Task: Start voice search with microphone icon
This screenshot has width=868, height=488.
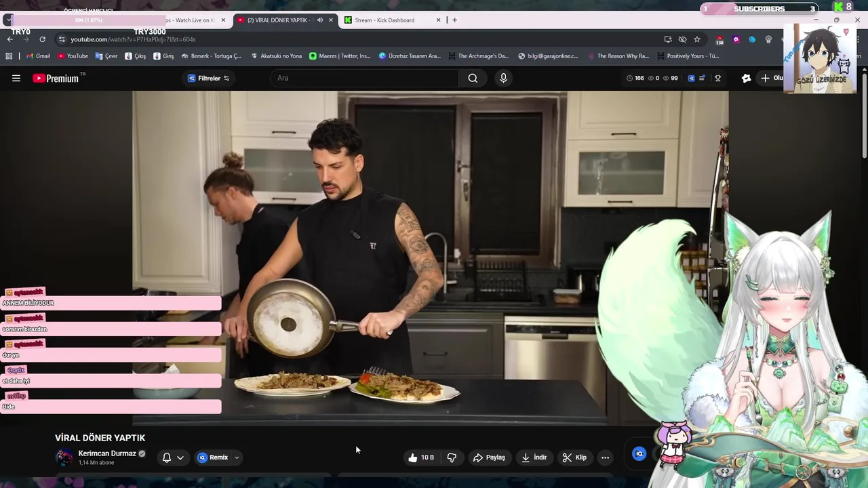Action: tap(503, 78)
